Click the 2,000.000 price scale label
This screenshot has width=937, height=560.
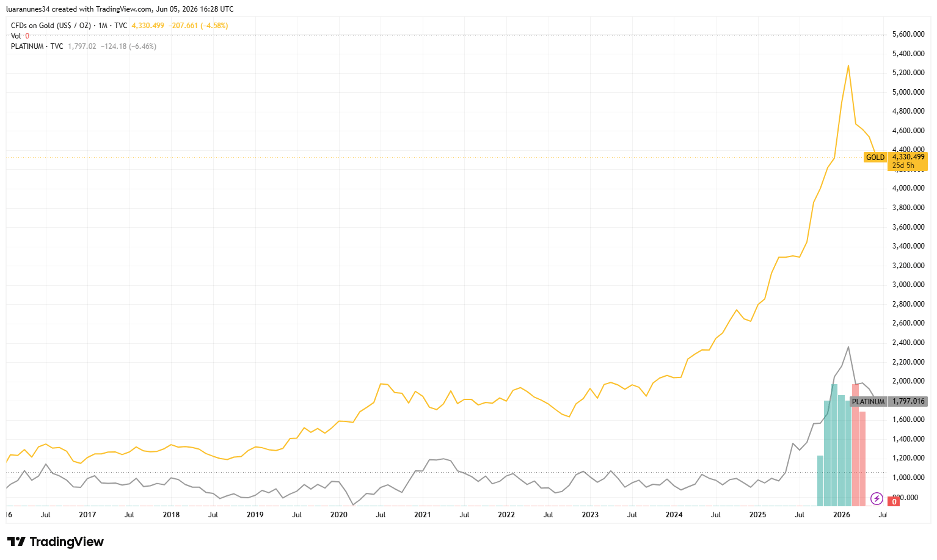coord(908,381)
